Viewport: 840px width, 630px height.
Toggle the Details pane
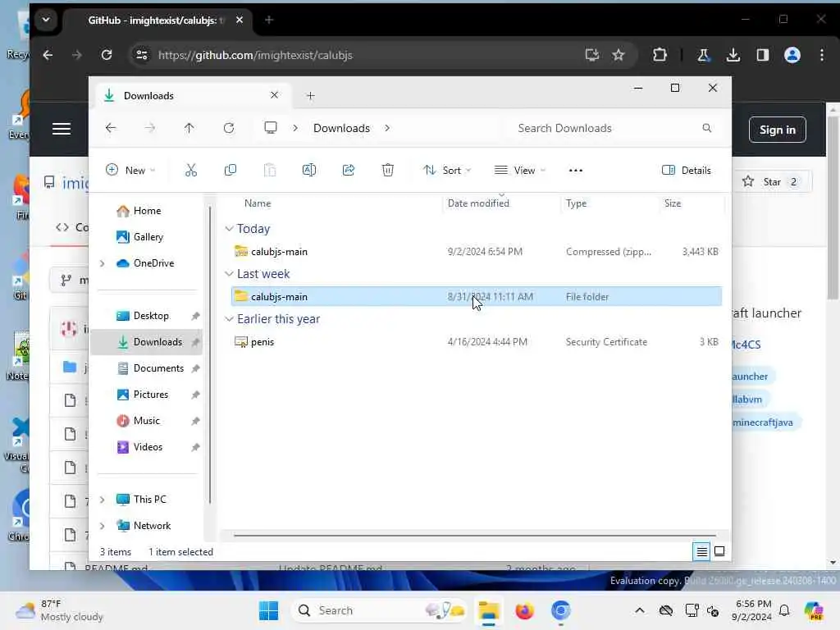click(x=687, y=171)
